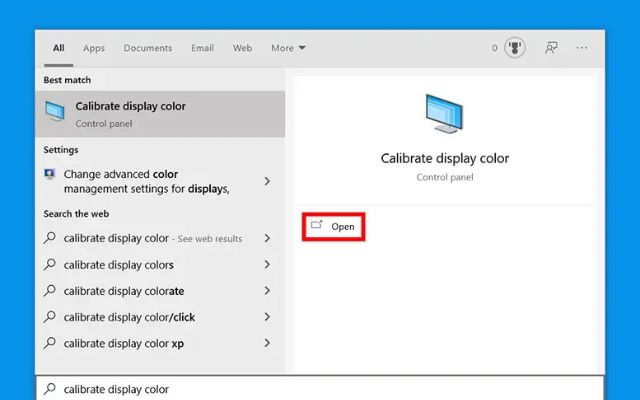Expand chevron for 'See web results' row
The width and height of the screenshot is (640, 400).
pyautogui.click(x=267, y=238)
